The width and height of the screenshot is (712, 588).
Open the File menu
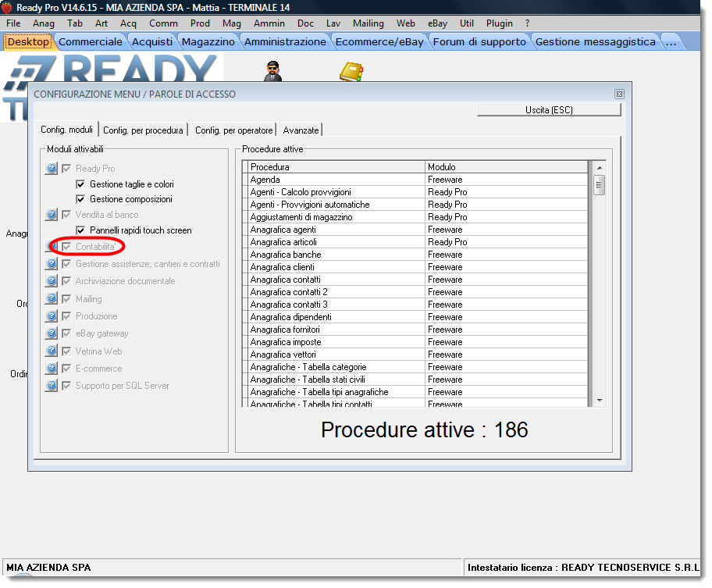[x=13, y=23]
